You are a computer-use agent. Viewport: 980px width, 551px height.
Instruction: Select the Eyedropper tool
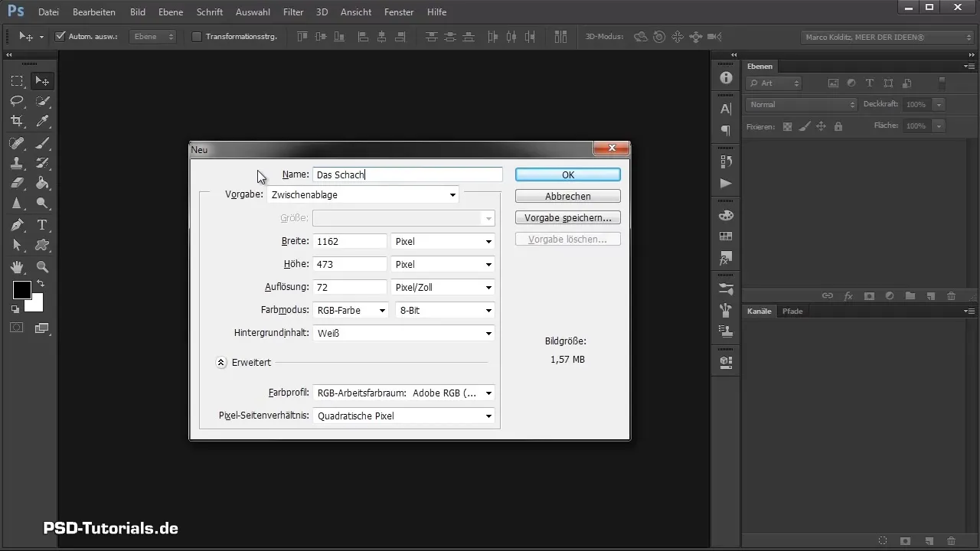pos(43,121)
